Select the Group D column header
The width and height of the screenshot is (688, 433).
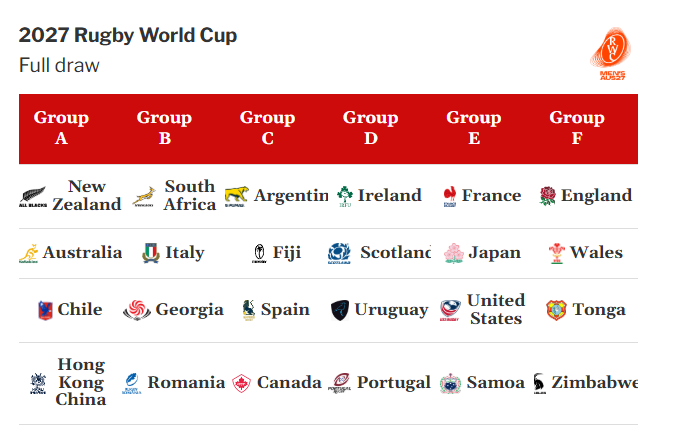(x=371, y=128)
